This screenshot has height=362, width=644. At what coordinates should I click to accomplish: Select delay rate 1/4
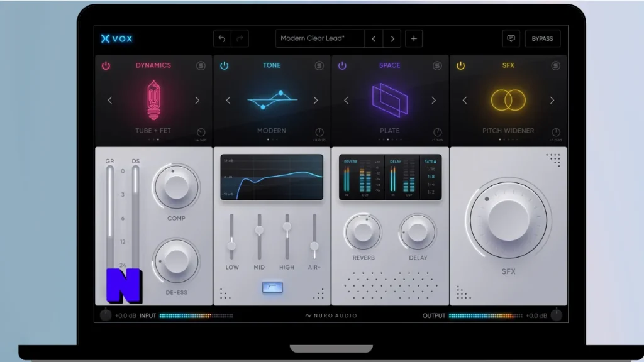431,185
